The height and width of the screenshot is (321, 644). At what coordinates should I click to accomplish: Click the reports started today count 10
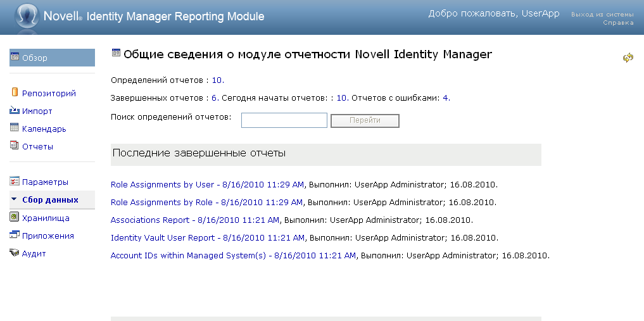[x=342, y=98]
